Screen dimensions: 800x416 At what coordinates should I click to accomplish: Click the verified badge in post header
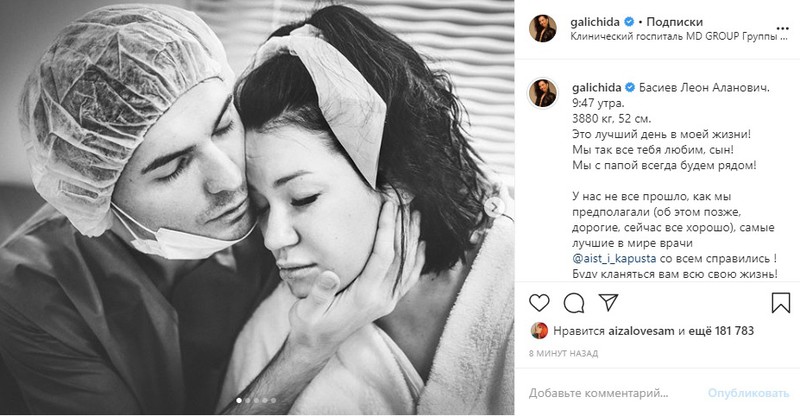point(629,22)
